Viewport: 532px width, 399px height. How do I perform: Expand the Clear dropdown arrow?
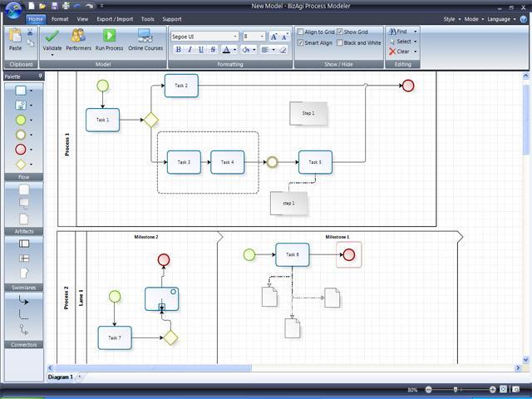click(x=416, y=52)
